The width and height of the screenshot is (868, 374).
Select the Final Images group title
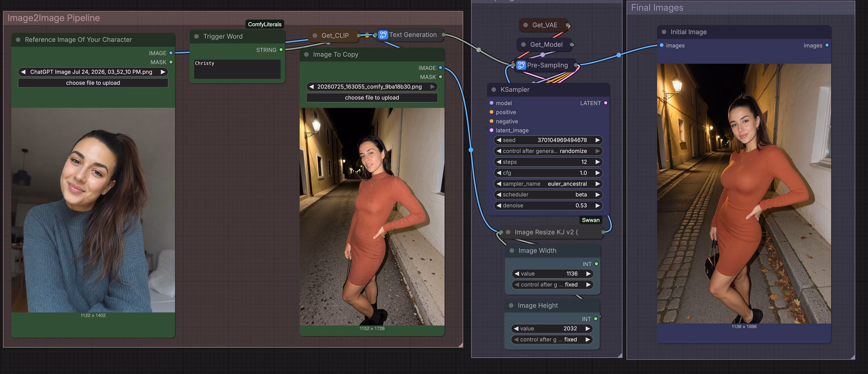(x=657, y=7)
